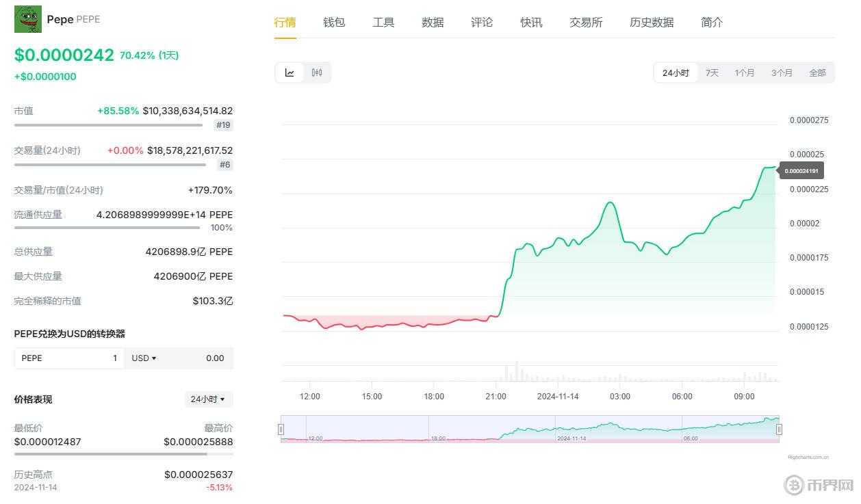Click the volume #6 rank badge
Screen dimensions: 861x504
[224, 165]
